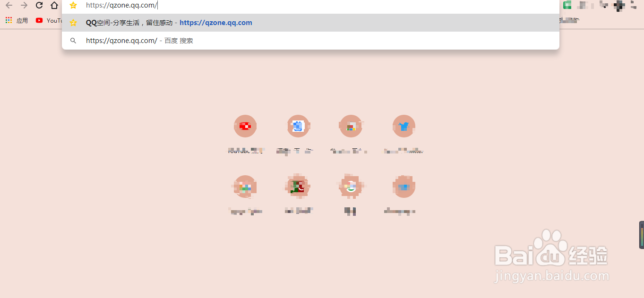The height and width of the screenshot is (298, 644).
Task: Select the QQ空间 autocomplete suggestion
Action: point(310,23)
